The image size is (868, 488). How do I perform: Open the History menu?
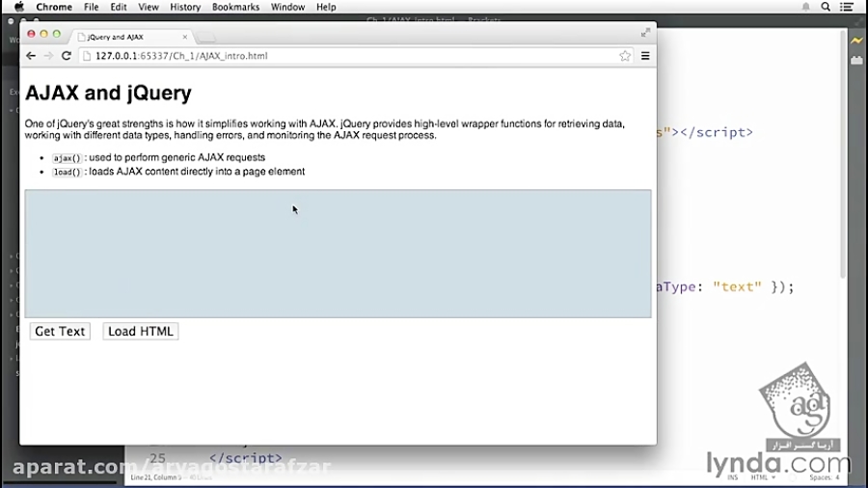(x=185, y=7)
